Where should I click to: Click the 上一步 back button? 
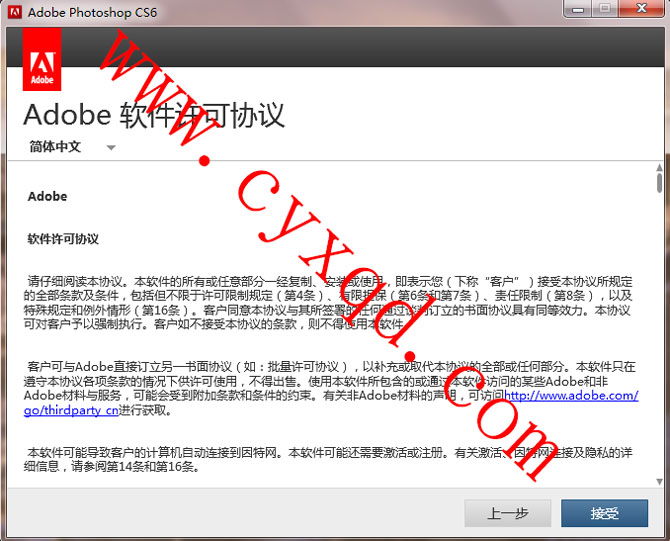tap(508, 513)
